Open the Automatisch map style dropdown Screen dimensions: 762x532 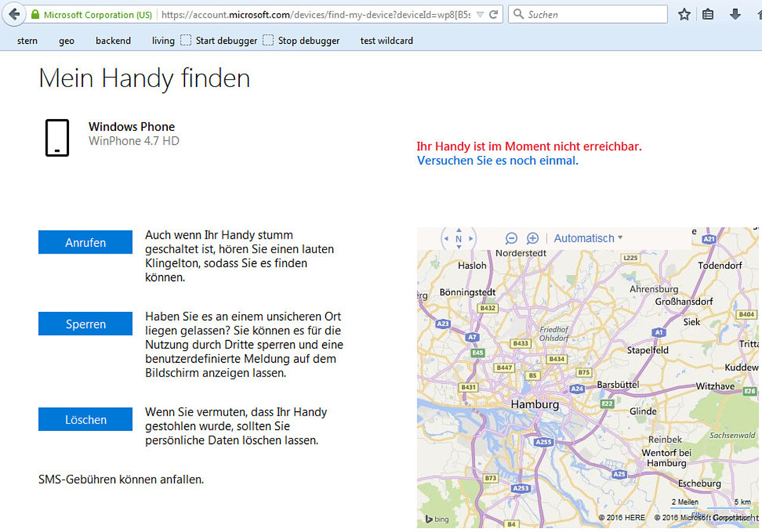pyautogui.click(x=588, y=238)
